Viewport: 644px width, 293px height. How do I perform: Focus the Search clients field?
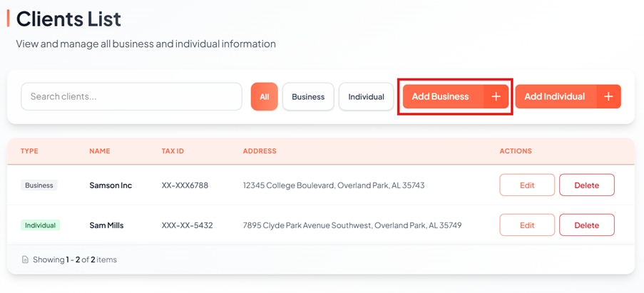pos(131,97)
